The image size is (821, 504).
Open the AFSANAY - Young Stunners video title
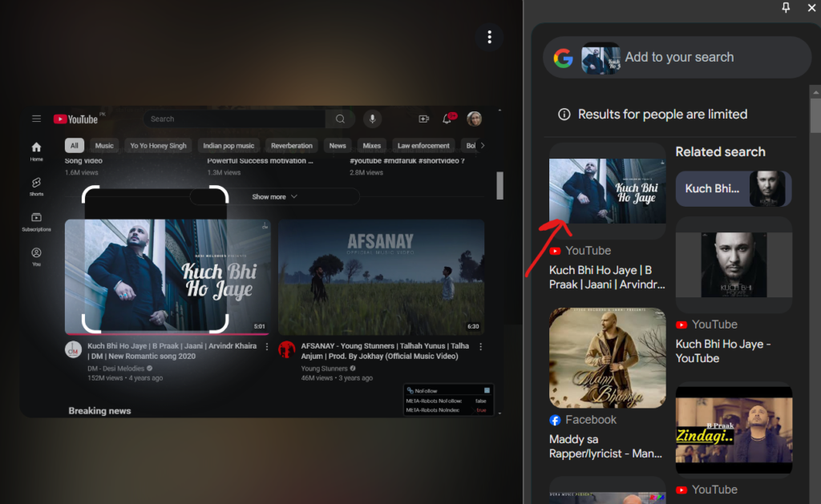(x=385, y=351)
